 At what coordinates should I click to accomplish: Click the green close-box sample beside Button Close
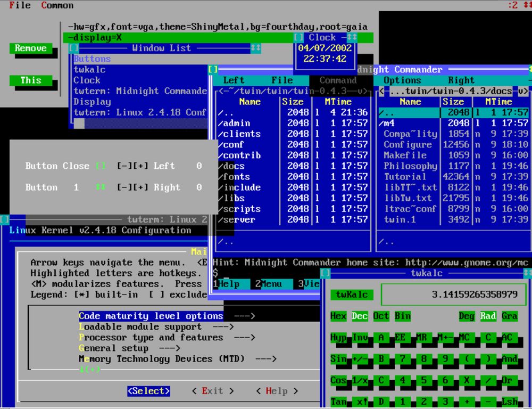point(101,166)
